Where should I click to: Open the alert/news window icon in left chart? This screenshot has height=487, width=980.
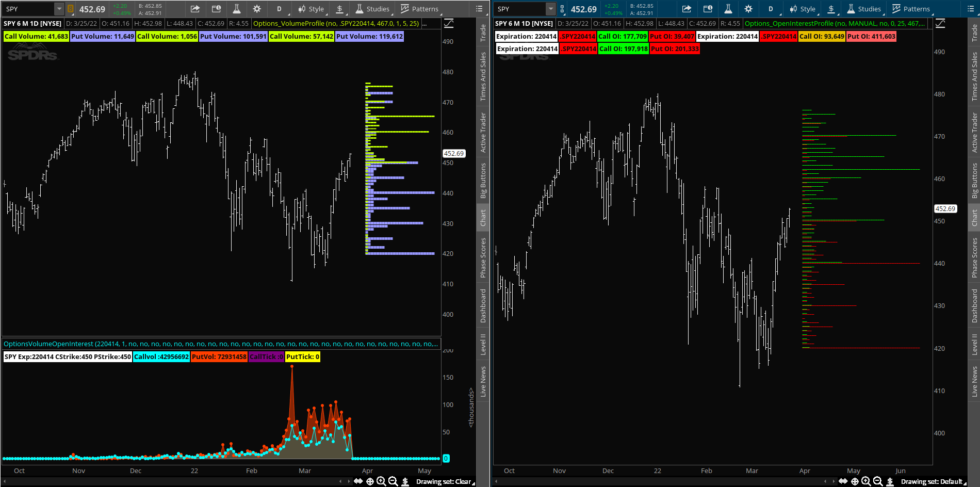217,9
